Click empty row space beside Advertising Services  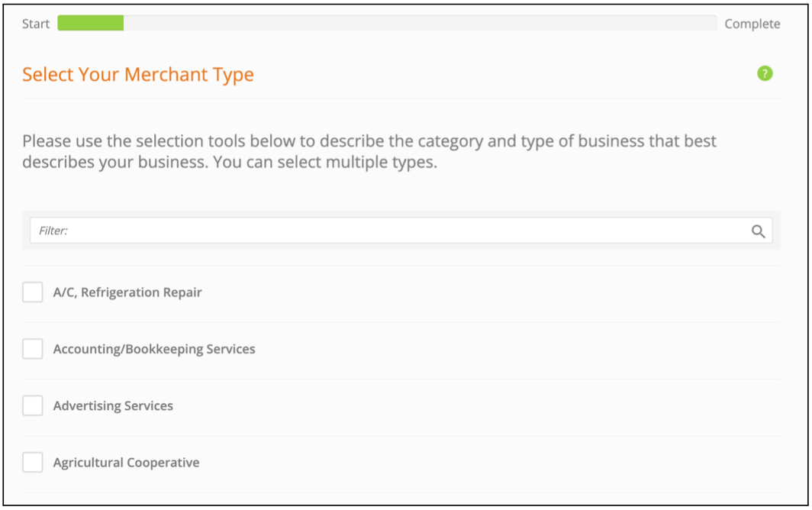tap(476, 406)
